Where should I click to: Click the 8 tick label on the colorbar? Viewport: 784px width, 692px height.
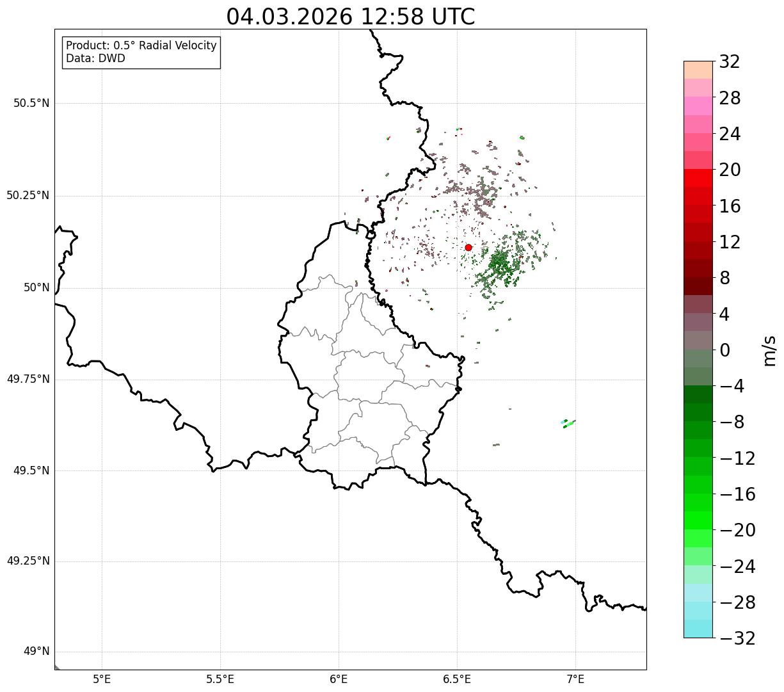pyautogui.click(x=724, y=278)
